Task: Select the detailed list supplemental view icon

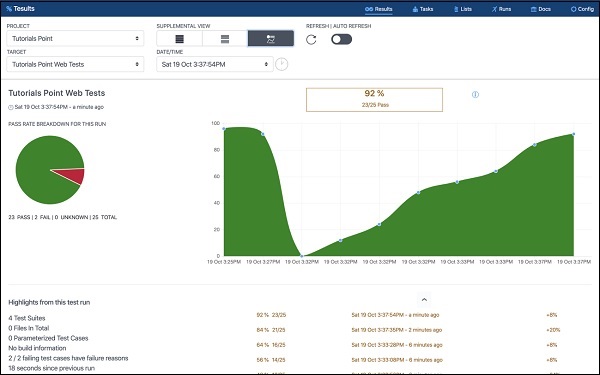Action: click(179, 39)
